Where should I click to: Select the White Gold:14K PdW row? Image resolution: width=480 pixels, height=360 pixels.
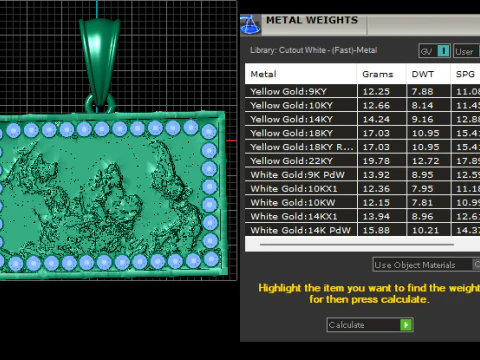click(x=362, y=230)
